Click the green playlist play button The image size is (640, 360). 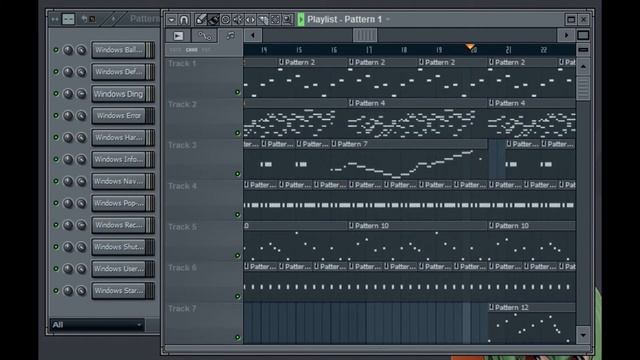(x=301, y=19)
